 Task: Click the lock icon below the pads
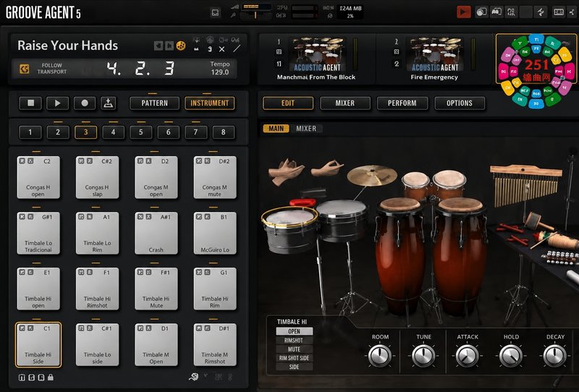51,378
